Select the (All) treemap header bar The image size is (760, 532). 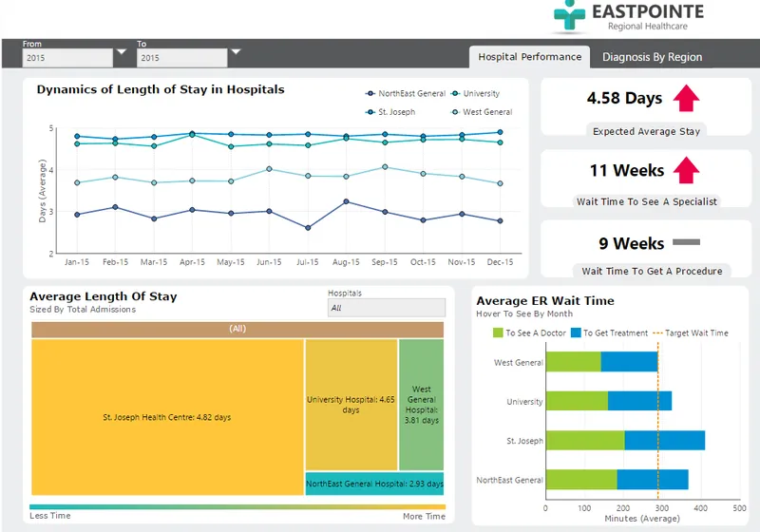coord(237,329)
